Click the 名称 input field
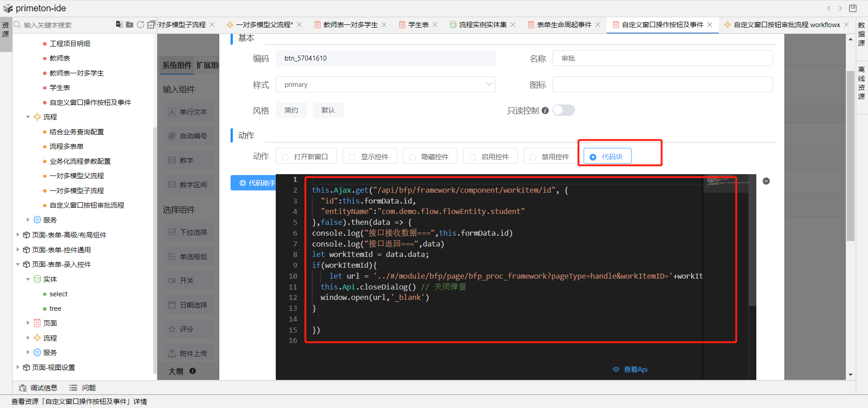This screenshot has height=408, width=868. [662, 58]
